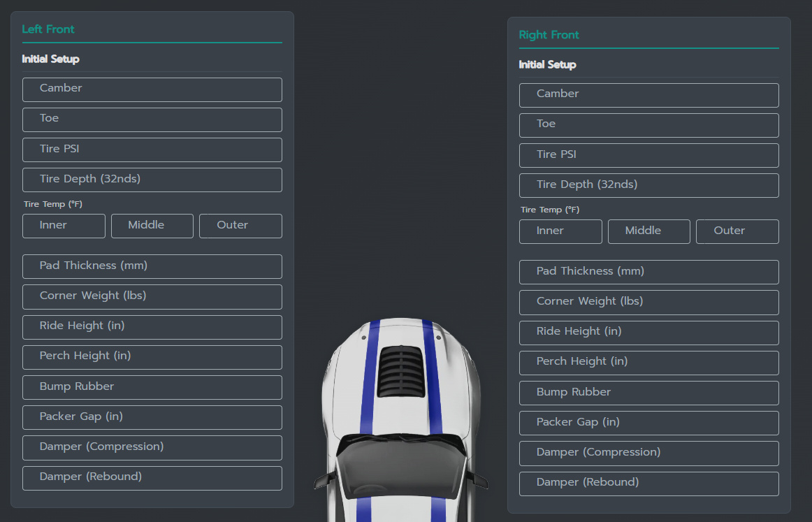Image resolution: width=812 pixels, height=522 pixels.
Task: Click the Left Front Camber field
Action: point(152,89)
